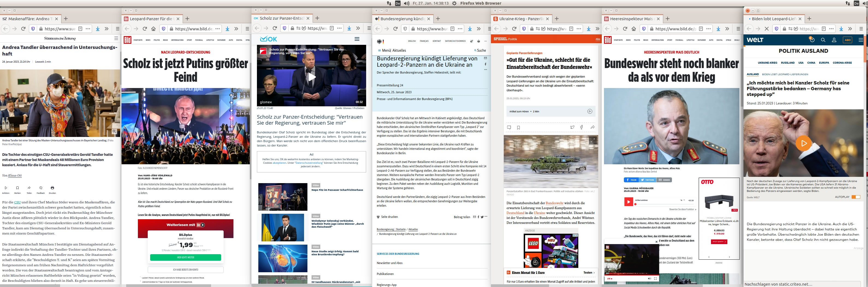Expand overflow toolbar chevrons in OK.de window
This screenshot has width=868, height=287.
pos(358,28)
